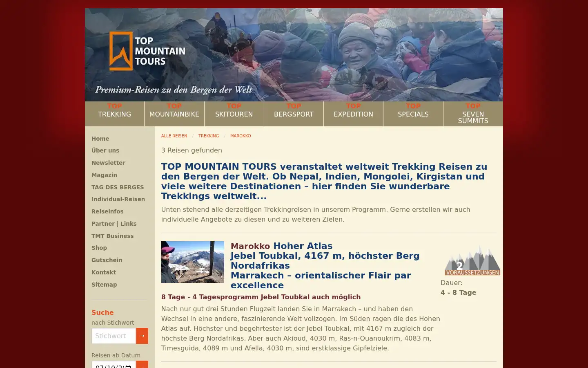Open the TOP Expedition menu
The image size is (588, 368).
coord(354,114)
